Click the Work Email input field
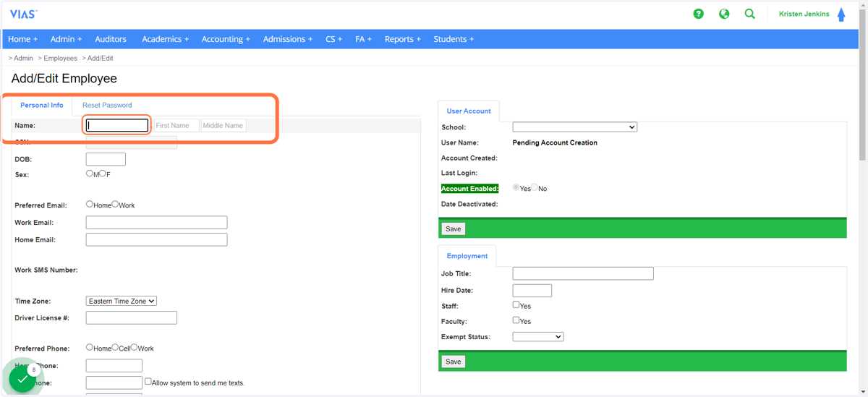 point(156,223)
